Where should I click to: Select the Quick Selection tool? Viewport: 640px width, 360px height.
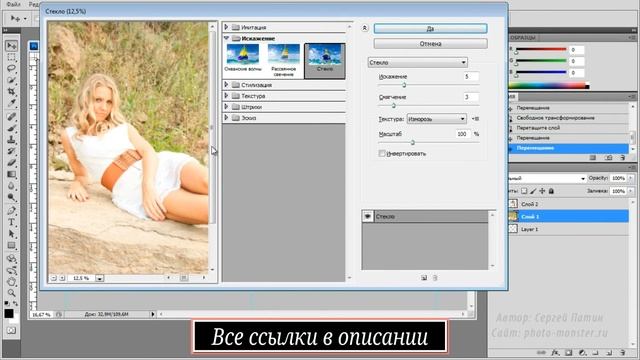(x=11, y=80)
